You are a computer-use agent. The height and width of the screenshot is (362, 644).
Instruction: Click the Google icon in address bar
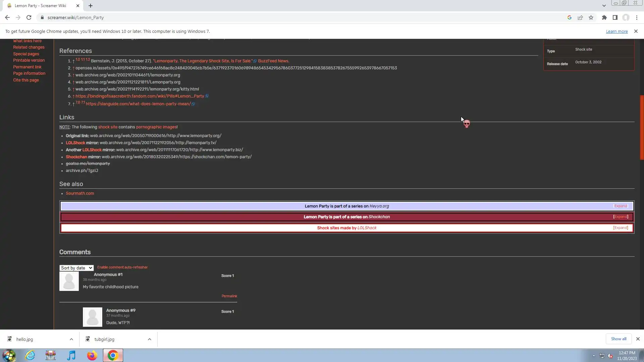[x=569, y=17]
